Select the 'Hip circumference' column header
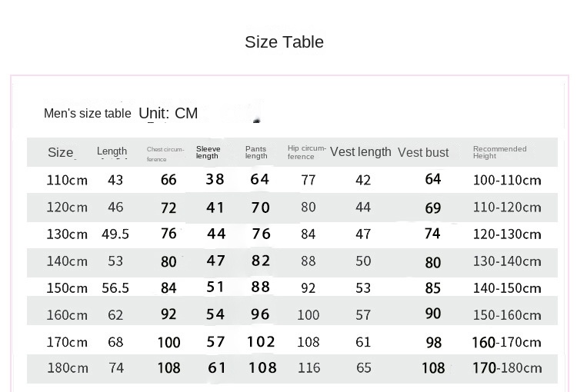 (x=307, y=152)
